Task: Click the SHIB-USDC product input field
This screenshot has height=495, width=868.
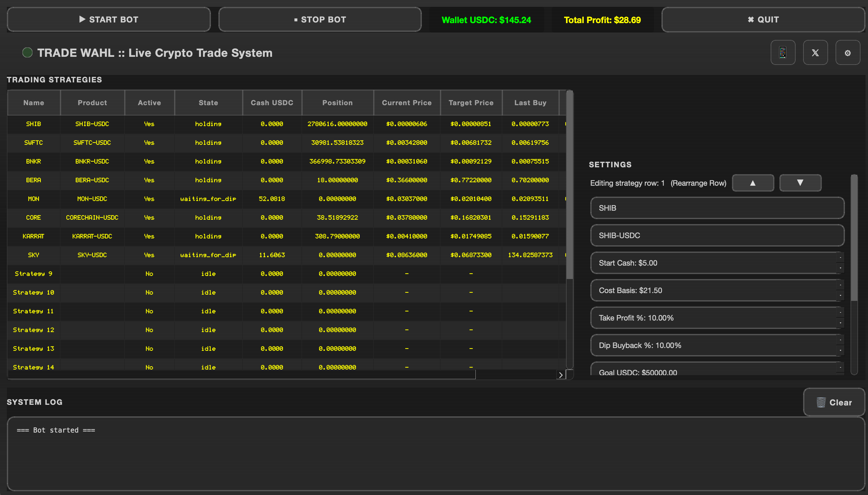Action: 717,235
